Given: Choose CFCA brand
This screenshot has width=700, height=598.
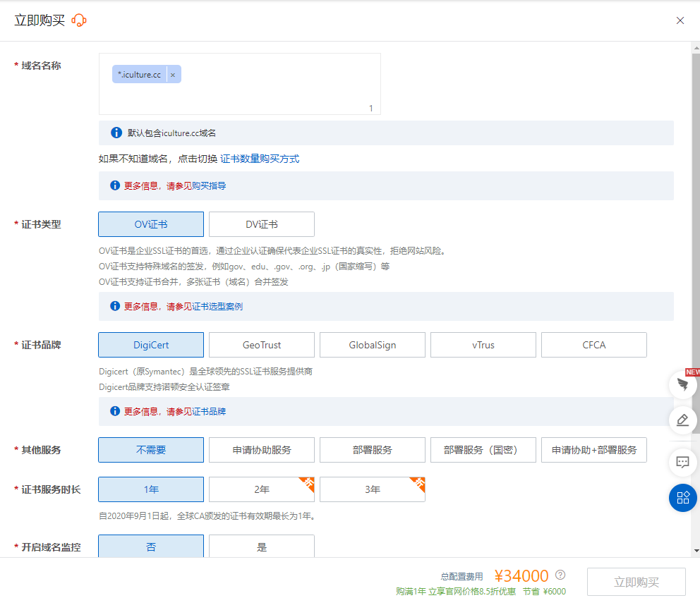Looking at the screenshot, I should point(593,345).
